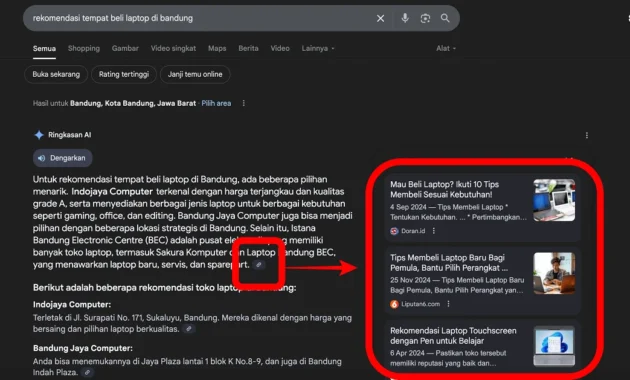Open the three-dot menu beside Pilih area
630x380 pixels.
[x=243, y=103]
